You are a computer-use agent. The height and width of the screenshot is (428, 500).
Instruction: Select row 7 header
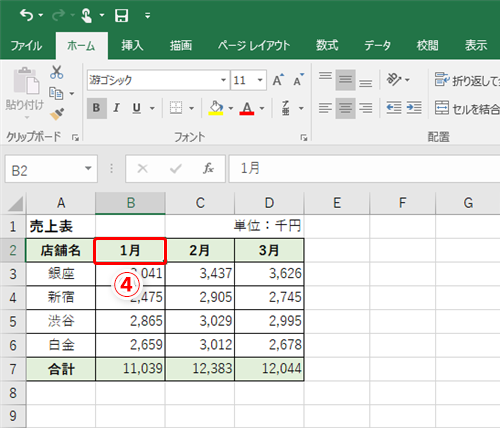point(13,369)
